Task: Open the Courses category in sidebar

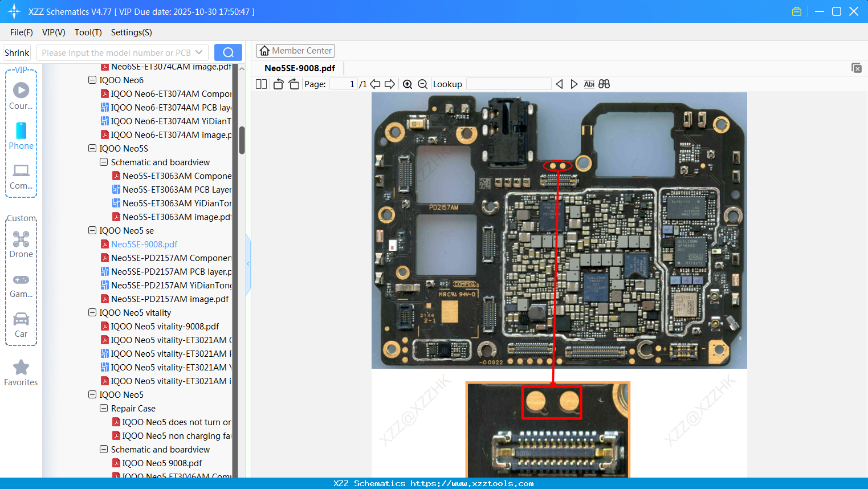Action: click(x=21, y=96)
